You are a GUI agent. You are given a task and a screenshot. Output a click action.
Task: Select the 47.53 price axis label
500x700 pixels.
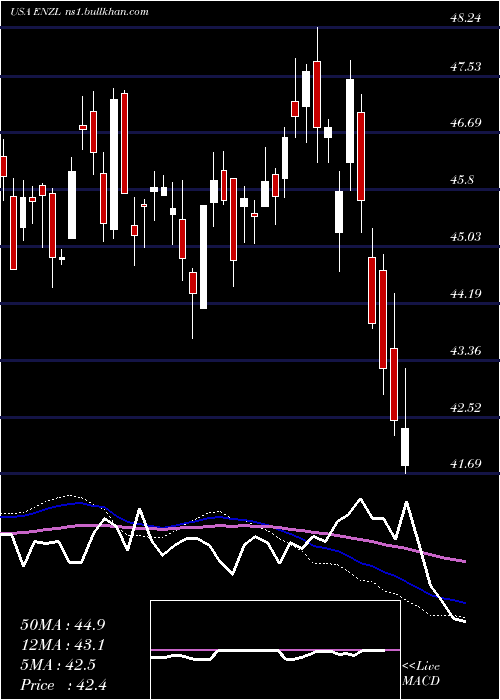click(x=466, y=67)
